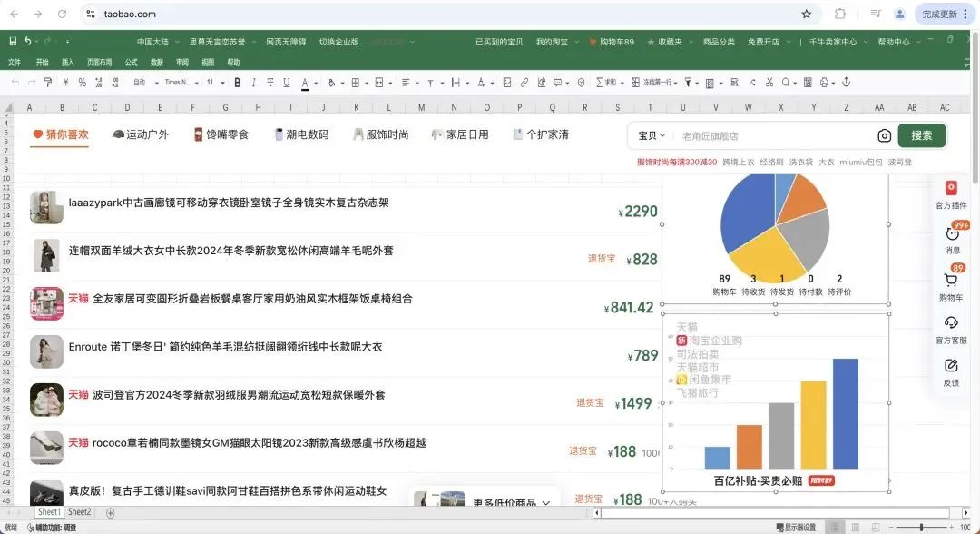This screenshot has height=534, width=980.
Task: Expand 更多低价商品 chevron
Action: click(x=546, y=502)
